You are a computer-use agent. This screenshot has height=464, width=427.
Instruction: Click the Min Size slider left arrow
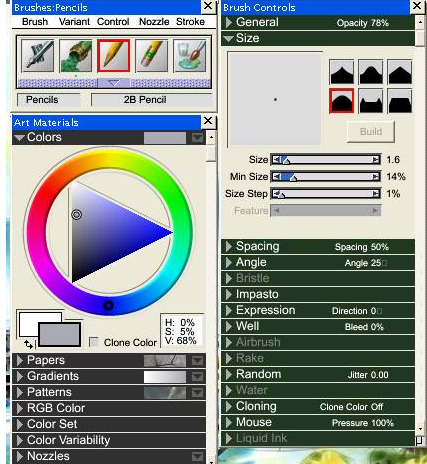[x=276, y=176]
